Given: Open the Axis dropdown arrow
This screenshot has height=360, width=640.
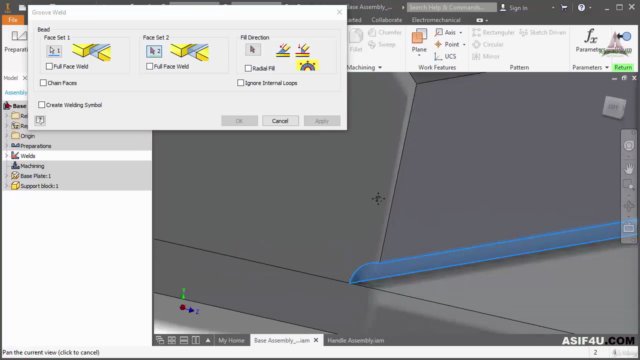Looking at the screenshot, I should pyautogui.click(x=461, y=32).
